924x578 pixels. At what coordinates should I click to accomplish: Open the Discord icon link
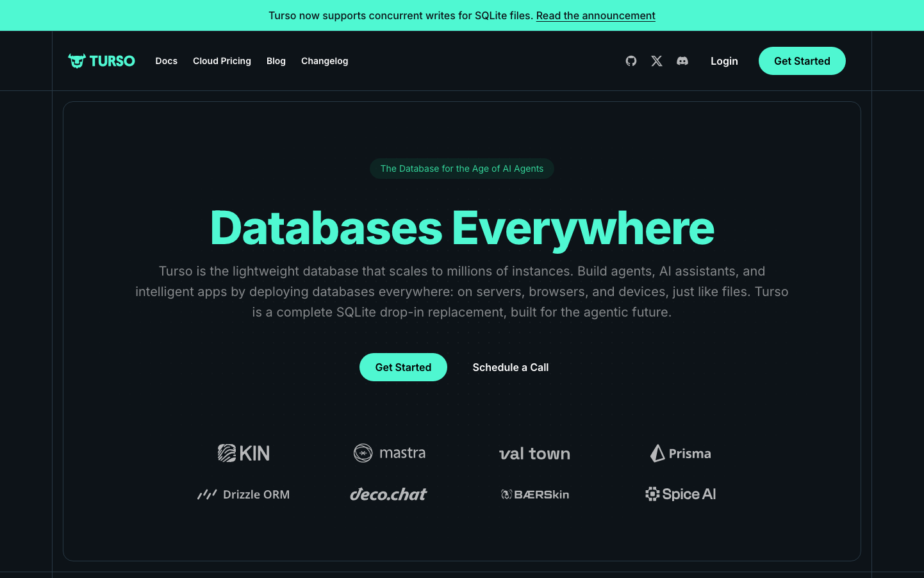[682, 61]
